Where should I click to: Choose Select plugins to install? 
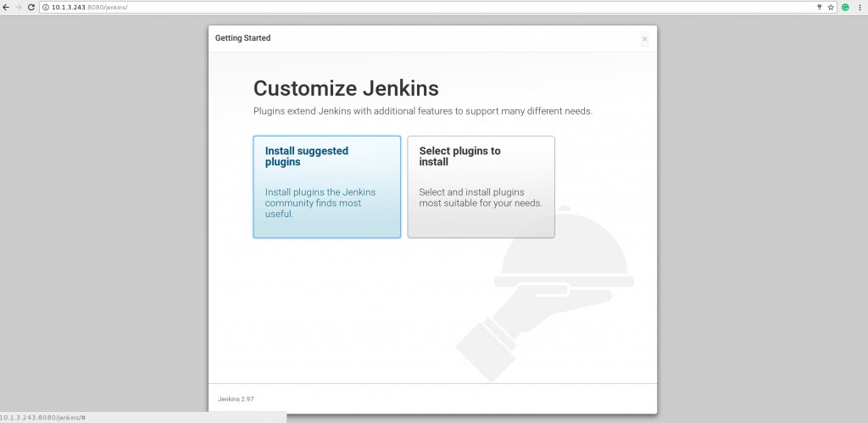pos(481,187)
